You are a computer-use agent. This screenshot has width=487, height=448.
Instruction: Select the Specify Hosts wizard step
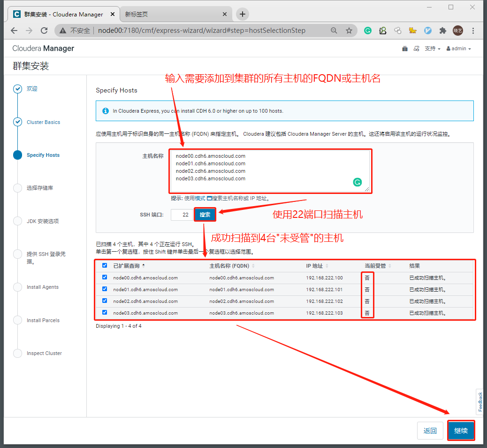click(43, 155)
